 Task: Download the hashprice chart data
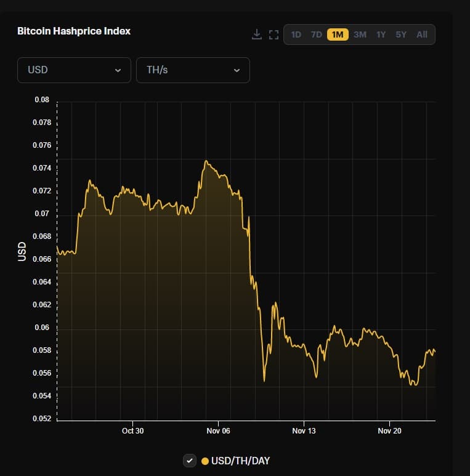pos(257,34)
